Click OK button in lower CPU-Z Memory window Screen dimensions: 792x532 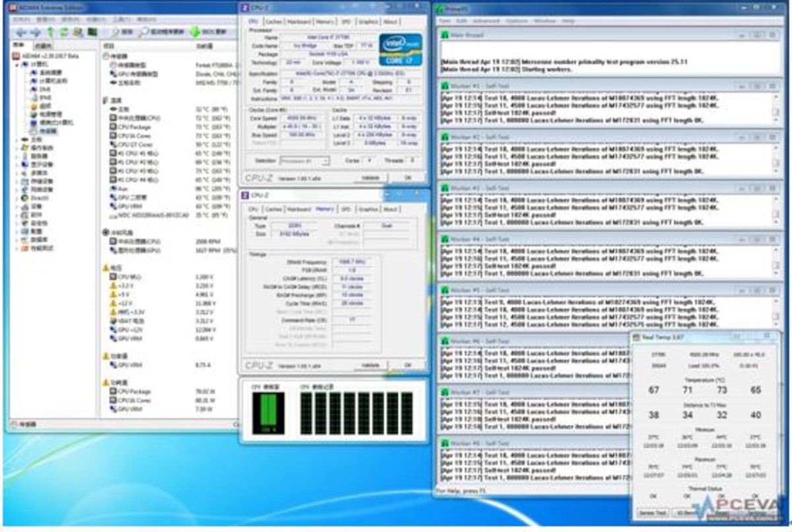(407, 365)
